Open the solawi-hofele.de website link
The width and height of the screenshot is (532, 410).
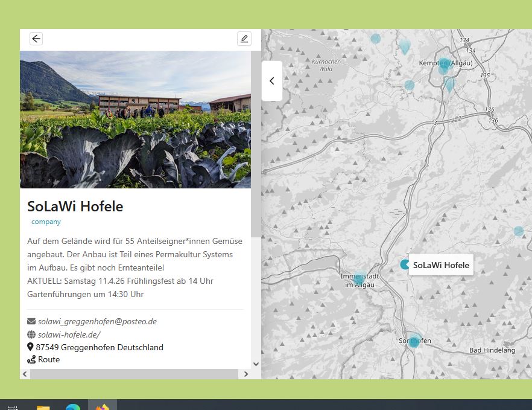pos(69,335)
